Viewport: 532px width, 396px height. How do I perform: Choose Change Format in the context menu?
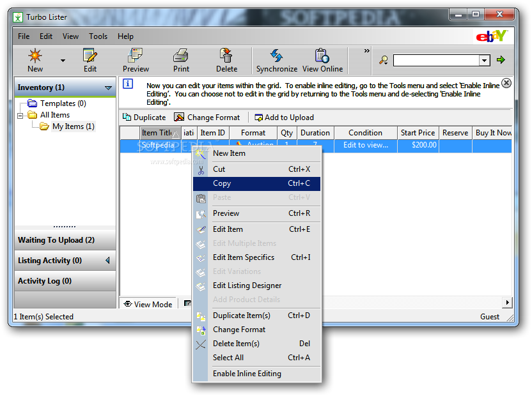(257, 330)
